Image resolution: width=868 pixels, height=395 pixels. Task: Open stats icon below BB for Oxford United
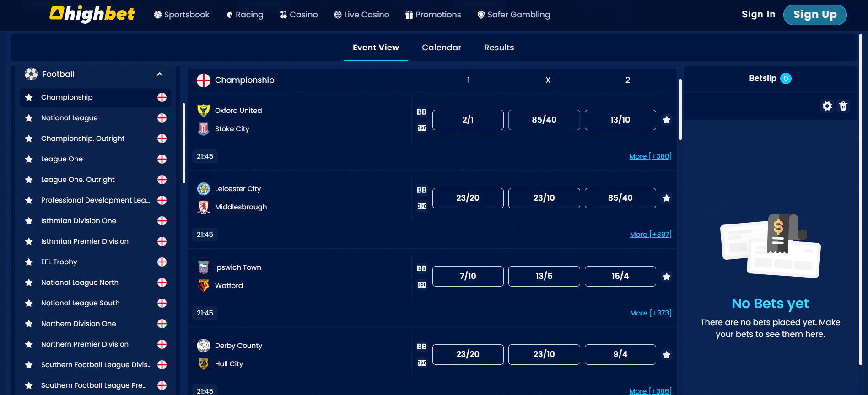(x=422, y=128)
